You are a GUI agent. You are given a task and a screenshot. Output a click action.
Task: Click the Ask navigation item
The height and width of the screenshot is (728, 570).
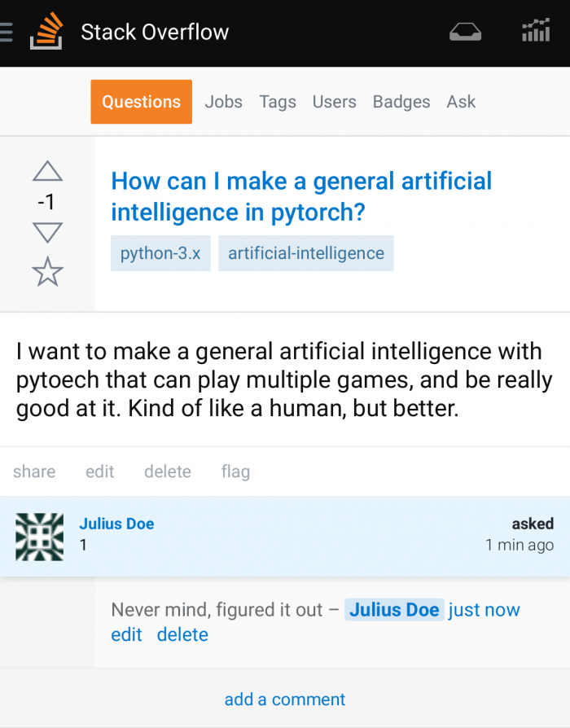coord(461,102)
